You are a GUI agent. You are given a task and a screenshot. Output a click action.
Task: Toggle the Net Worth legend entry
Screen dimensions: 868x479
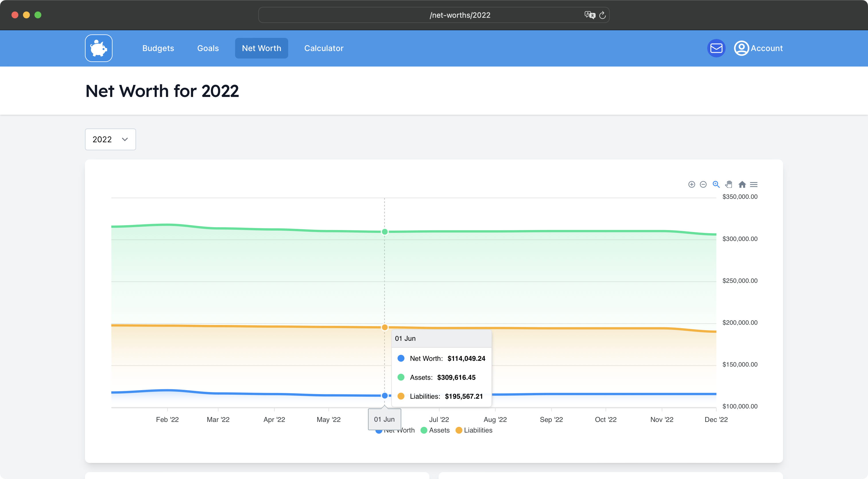coord(408,431)
